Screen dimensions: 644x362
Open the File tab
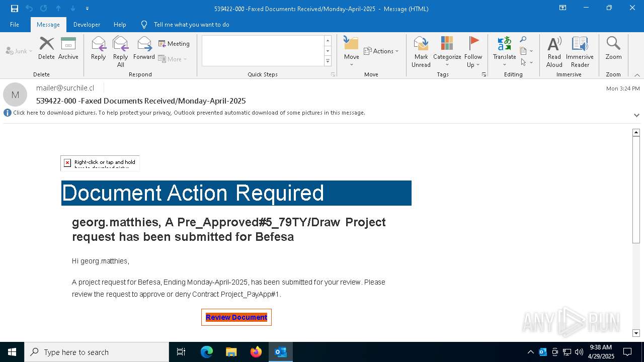pyautogui.click(x=15, y=25)
